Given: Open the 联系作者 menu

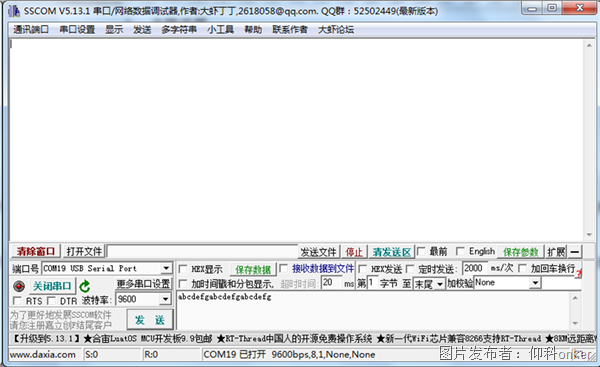Looking at the screenshot, I should point(290,29).
